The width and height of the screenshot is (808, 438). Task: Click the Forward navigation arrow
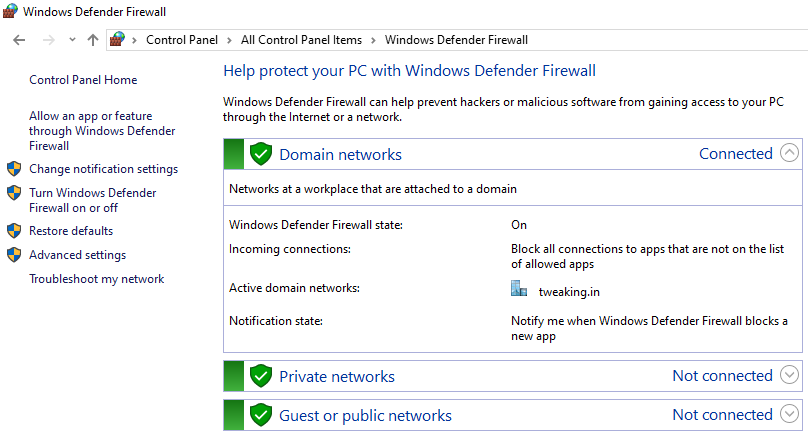[46, 40]
